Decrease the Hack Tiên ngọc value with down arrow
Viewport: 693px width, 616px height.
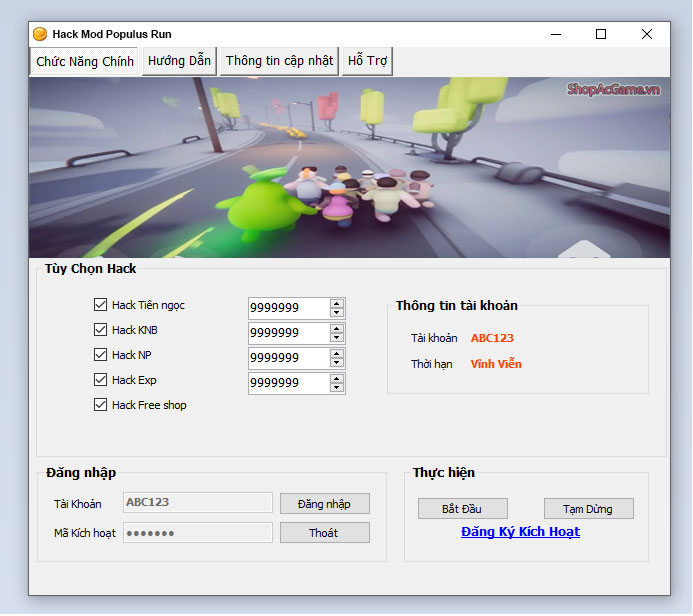click(337, 312)
